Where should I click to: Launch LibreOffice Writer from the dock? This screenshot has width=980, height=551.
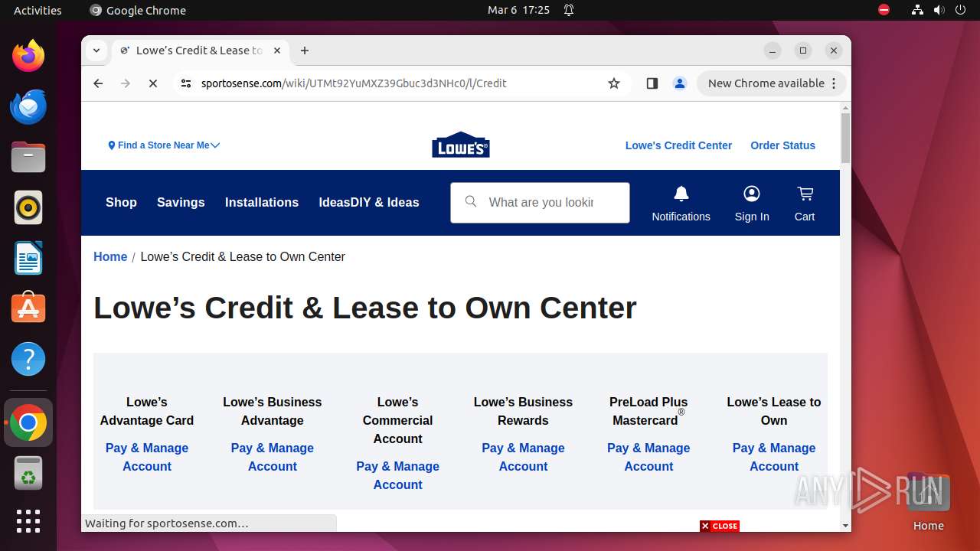[28, 258]
